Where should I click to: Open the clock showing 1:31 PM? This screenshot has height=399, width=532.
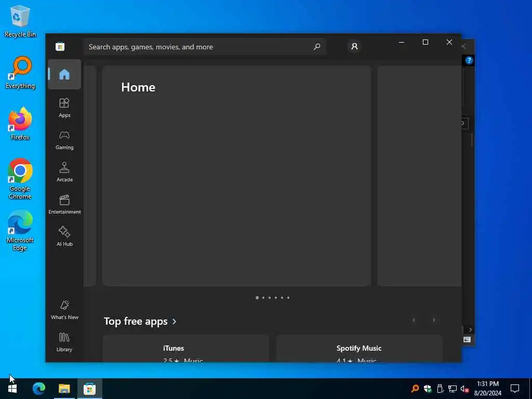click(488, 389)
